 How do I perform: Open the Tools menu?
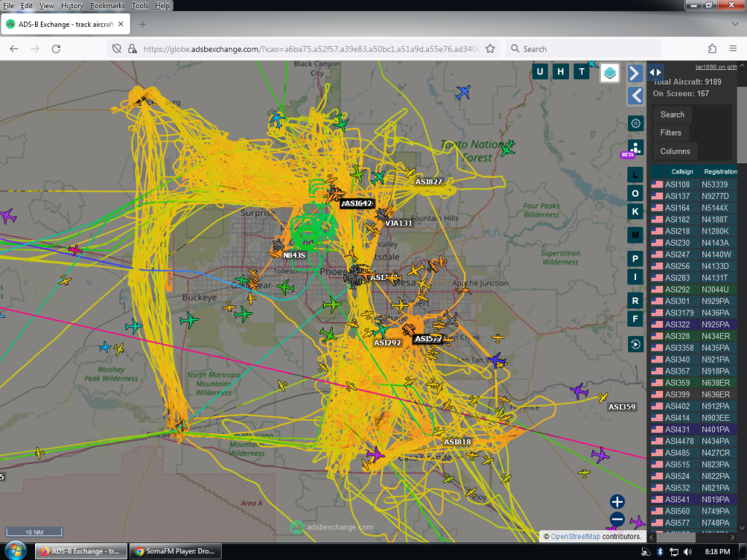pyautogui.click(x=139, y=6)
